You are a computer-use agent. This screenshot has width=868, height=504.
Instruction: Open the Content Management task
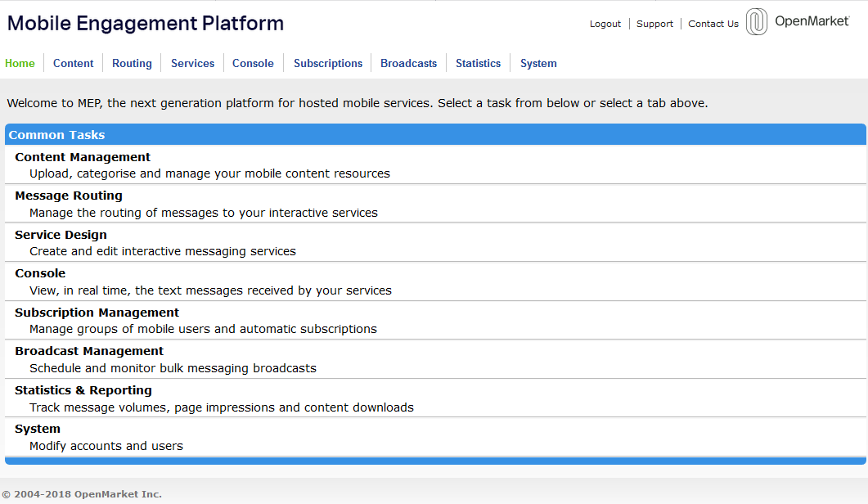pos(83,157)
